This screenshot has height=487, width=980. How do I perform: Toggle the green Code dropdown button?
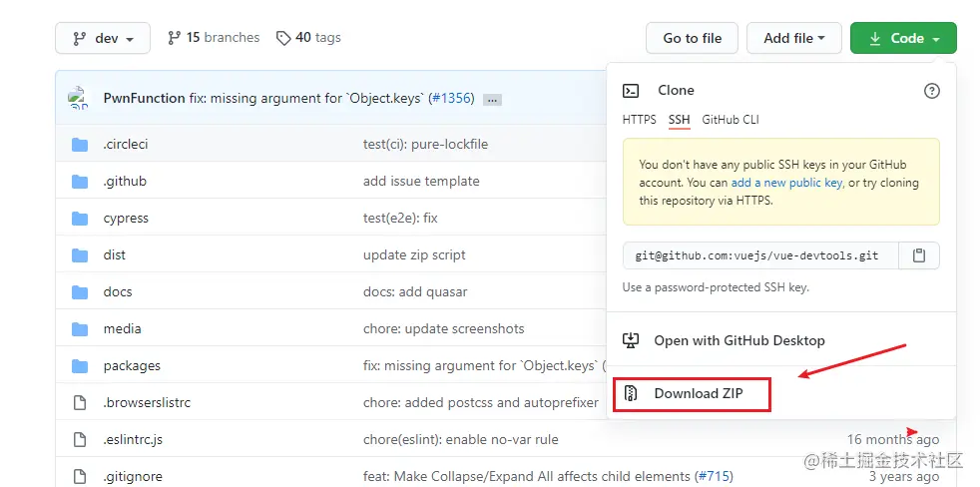[x=903, y=38]
